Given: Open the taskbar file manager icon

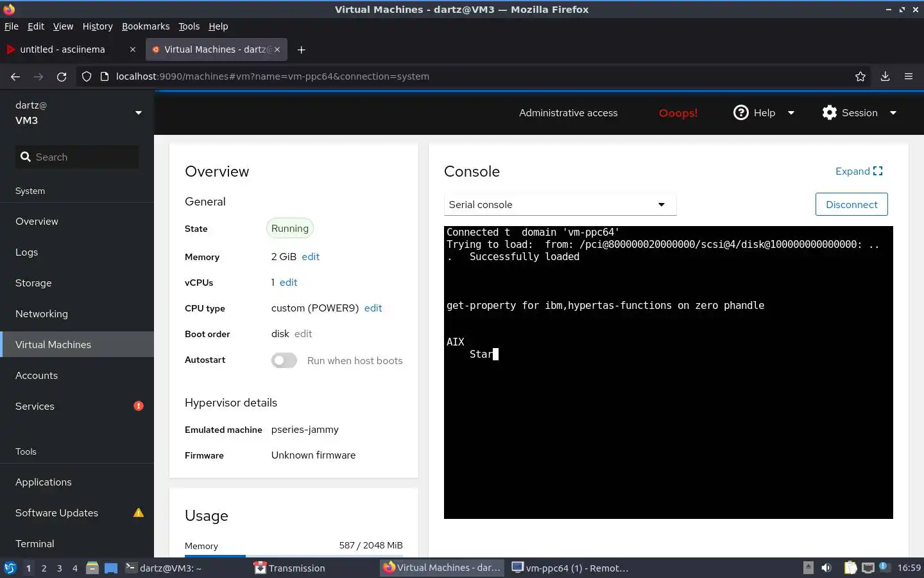Looking at the screenshot, I should [x=92, y=568].
